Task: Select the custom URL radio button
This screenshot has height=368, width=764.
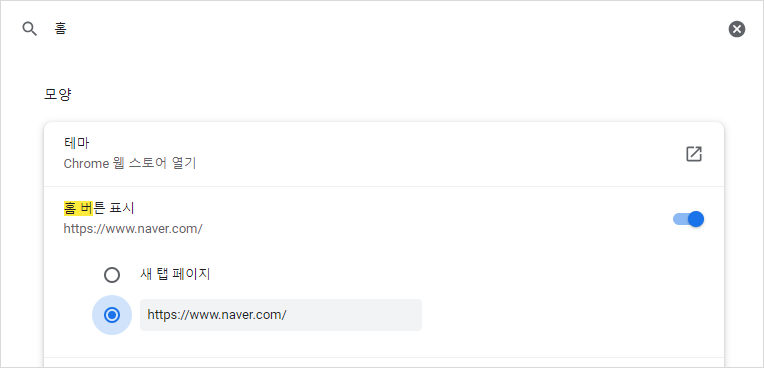Action: tap(112, 315)
